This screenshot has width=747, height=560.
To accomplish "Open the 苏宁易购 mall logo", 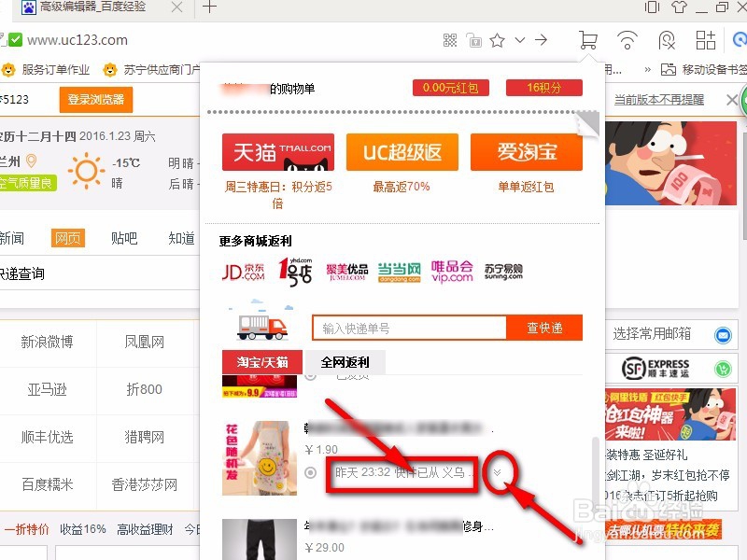I will click(503, 272).
